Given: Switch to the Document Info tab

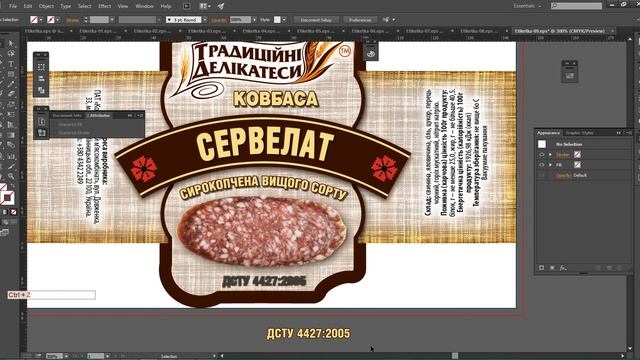Looking at the screenshot, I should pyautogui.click(x=68, y=116).
